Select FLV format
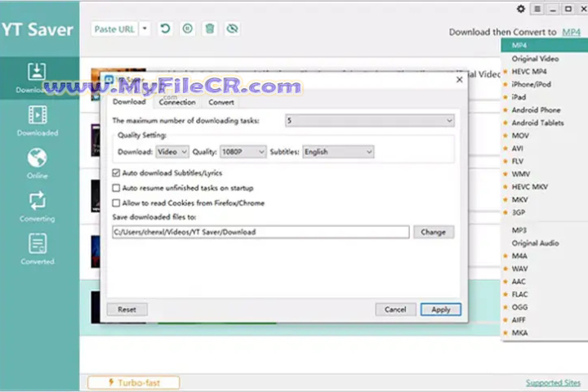The width and height of the screenshot is (588, 392). 545,161
